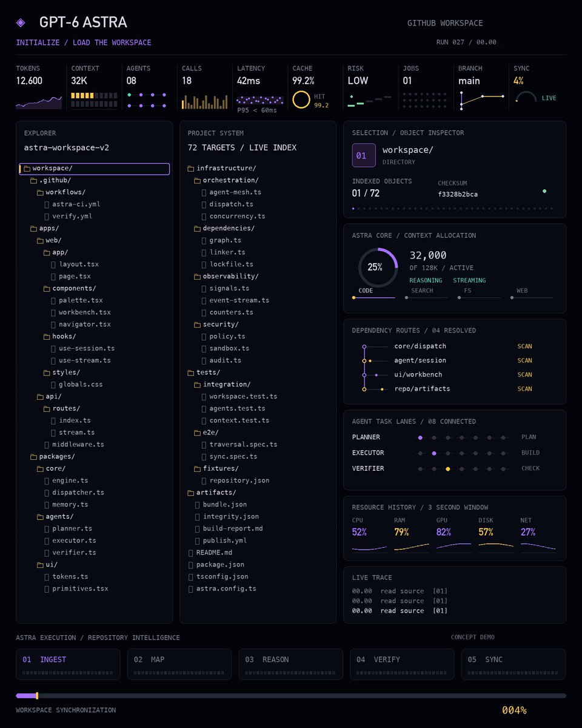
Task: Click the folder icon of workspace/
Action: 27,169
